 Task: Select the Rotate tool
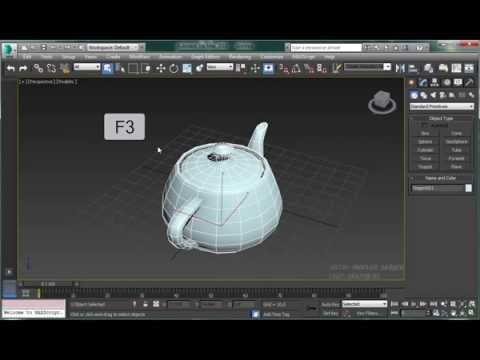tap(174, 68)
